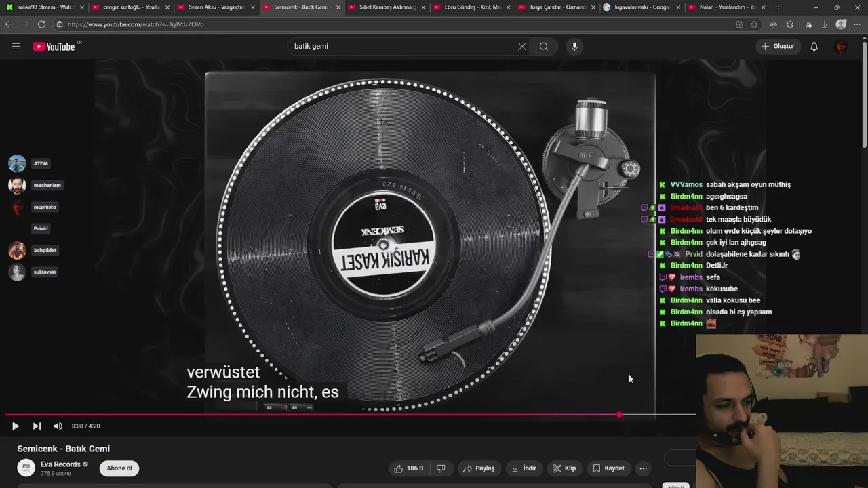The width and height of the screenshot is (868, 488).
Task: Open the media control music icon
Action: point(808,24)
